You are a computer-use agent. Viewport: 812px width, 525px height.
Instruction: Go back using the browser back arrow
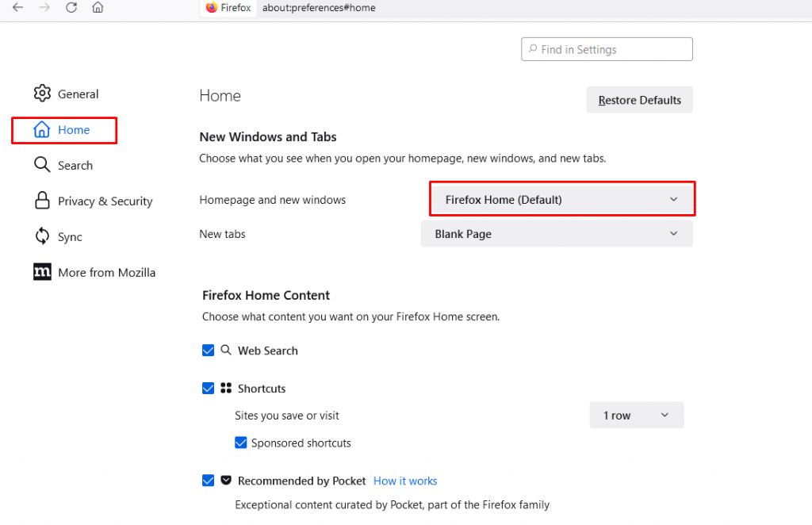(17, 7)
